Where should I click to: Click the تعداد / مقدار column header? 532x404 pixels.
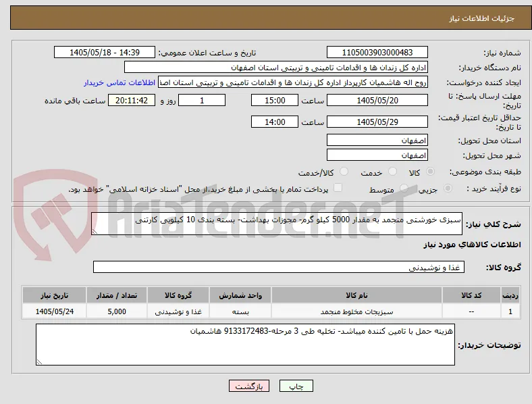point(117,295)
